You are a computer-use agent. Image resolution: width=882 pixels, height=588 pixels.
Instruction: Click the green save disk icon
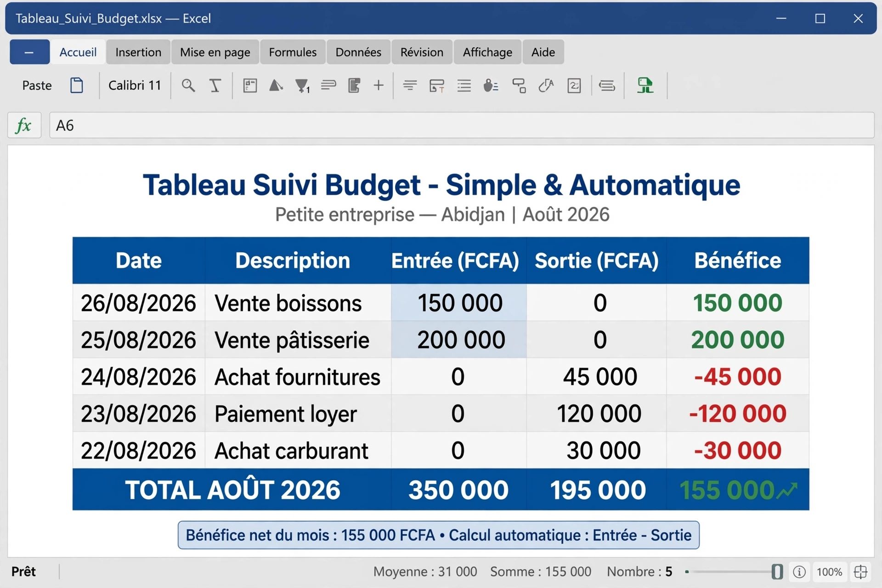tap(645, 85)
